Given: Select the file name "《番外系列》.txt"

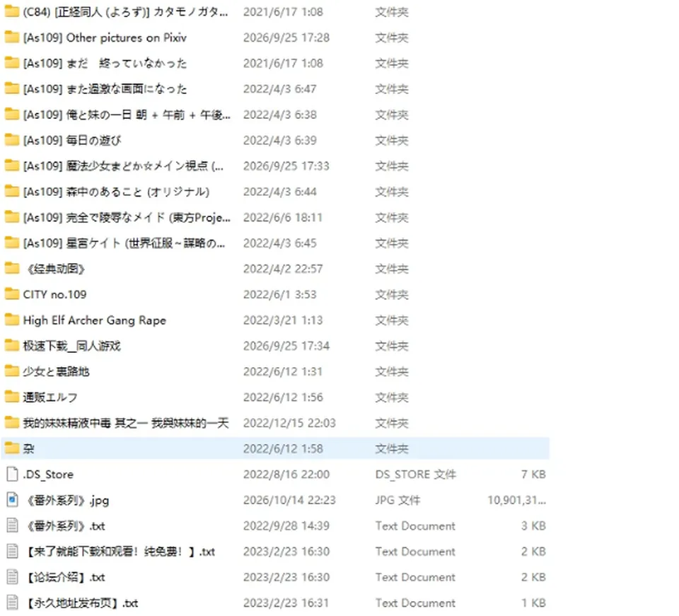Looking at the screenshot, I should tap(65, 526).
